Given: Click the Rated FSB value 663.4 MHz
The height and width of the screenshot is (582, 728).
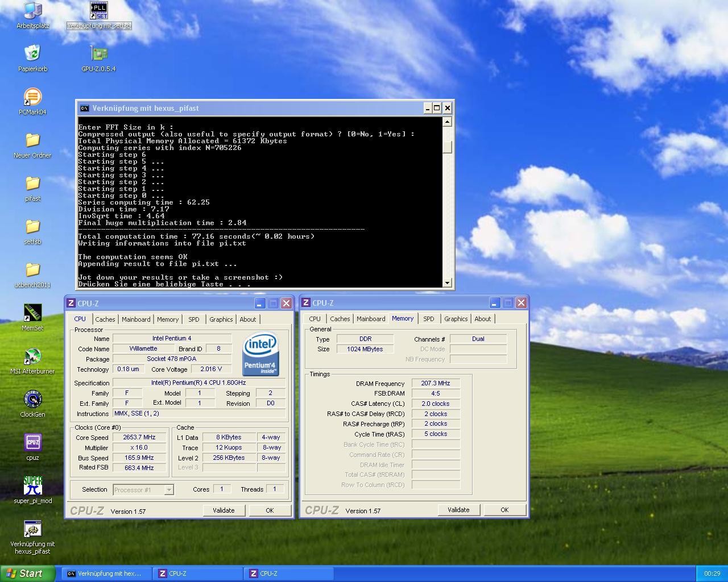Looking at the screenshot, I should tap(139, 468).
